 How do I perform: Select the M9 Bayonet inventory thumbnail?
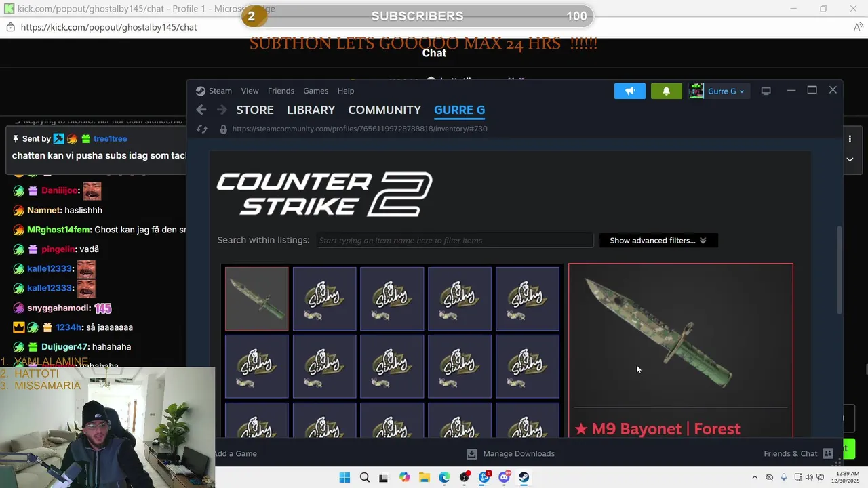[x=256, y=299]
